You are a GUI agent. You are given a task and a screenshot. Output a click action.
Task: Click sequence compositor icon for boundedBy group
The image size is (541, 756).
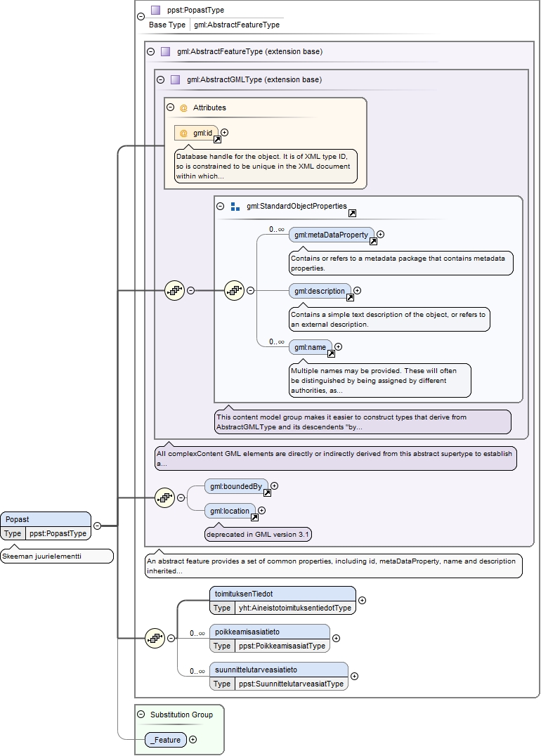pyautogui.click(x=165, y=497)
